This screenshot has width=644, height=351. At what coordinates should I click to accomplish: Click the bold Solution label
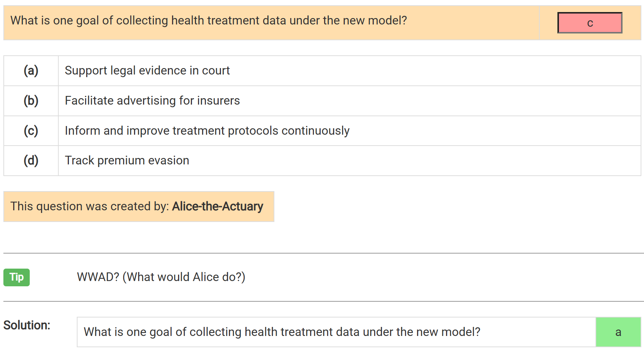[27, 325]
